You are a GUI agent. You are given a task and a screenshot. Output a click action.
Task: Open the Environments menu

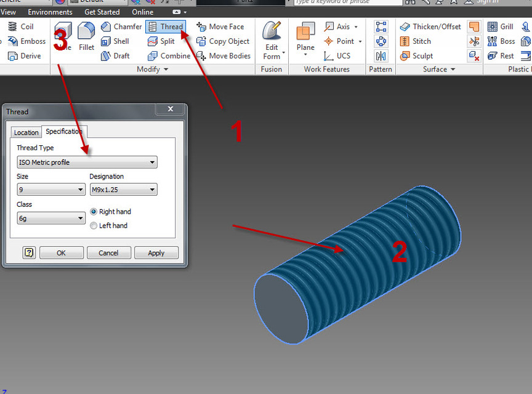tap(50, 12)
